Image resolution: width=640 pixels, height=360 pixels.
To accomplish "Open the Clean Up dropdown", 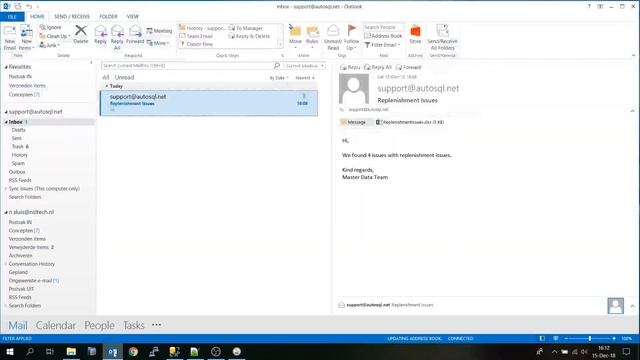I will (55, 36).
